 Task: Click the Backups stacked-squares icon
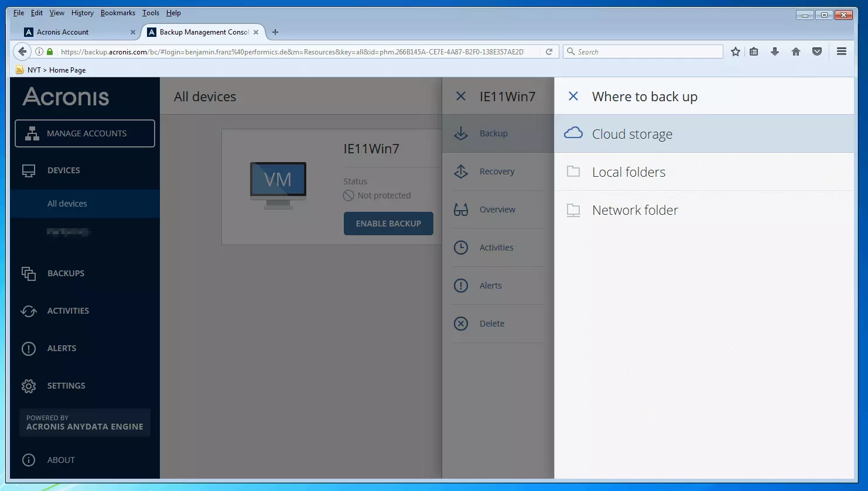pyautogui.click(x=29, y=273)
